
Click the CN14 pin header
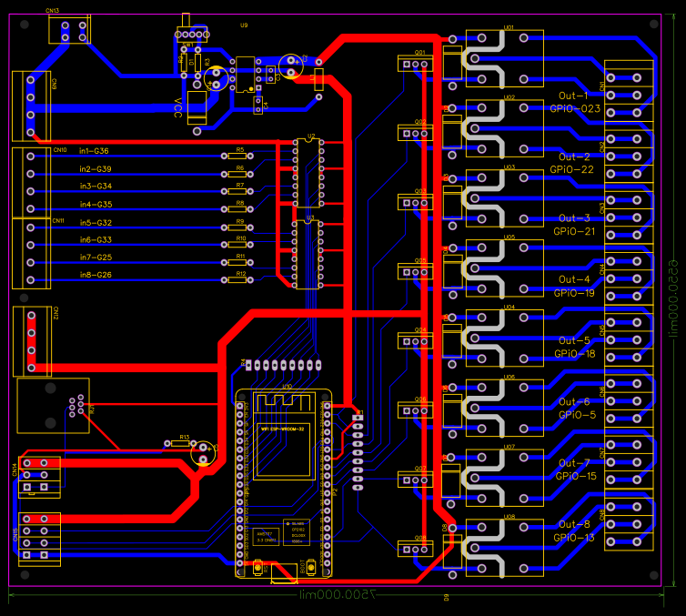click(x=39, y=477)
